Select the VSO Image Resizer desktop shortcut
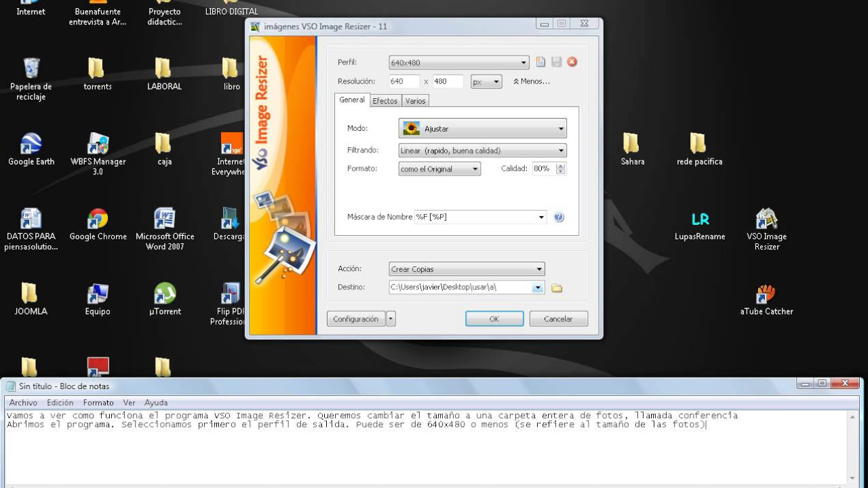Screen dimensions: 868x488 coord(766,229)
